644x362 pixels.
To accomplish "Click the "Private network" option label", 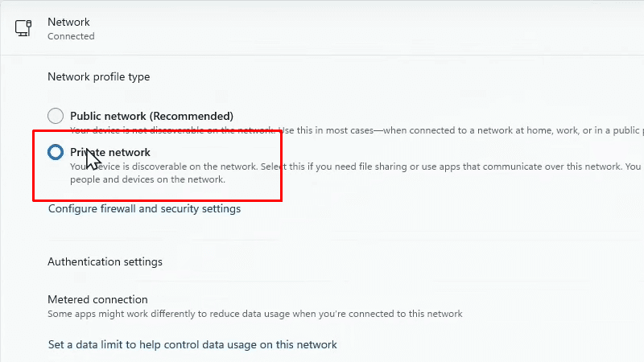I will click(110, 152).
